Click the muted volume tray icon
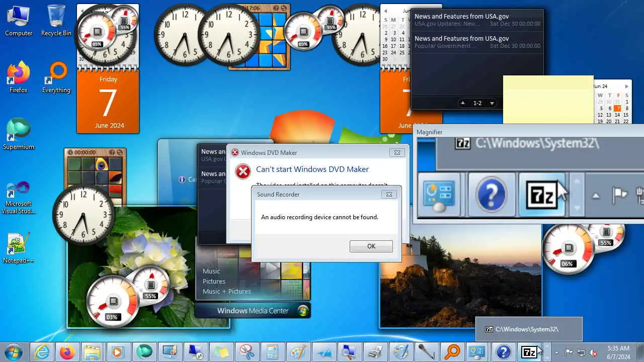644x362 pixels. point(594,352)
